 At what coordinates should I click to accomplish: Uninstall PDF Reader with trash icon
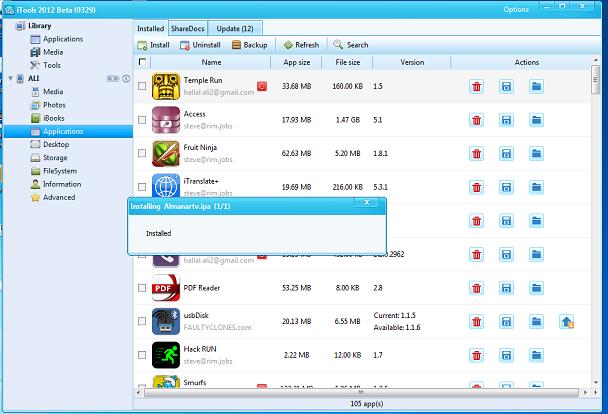(477, 288)
